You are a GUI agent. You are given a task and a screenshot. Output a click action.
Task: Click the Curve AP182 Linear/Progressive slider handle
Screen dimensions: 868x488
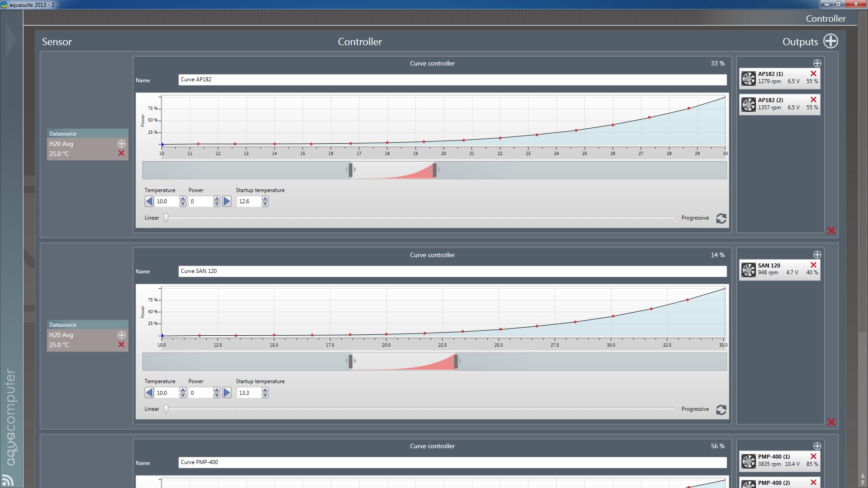click(166, 218)
